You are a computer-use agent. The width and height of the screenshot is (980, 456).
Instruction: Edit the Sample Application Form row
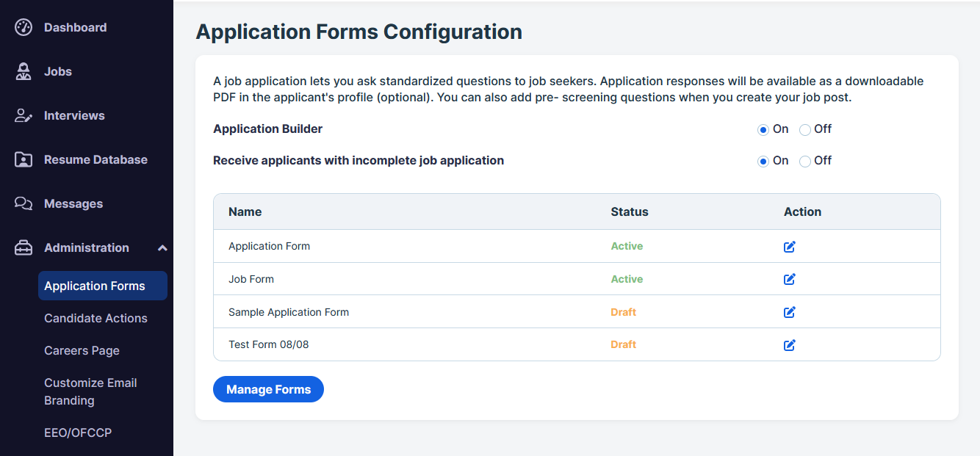tap(790, 312)
